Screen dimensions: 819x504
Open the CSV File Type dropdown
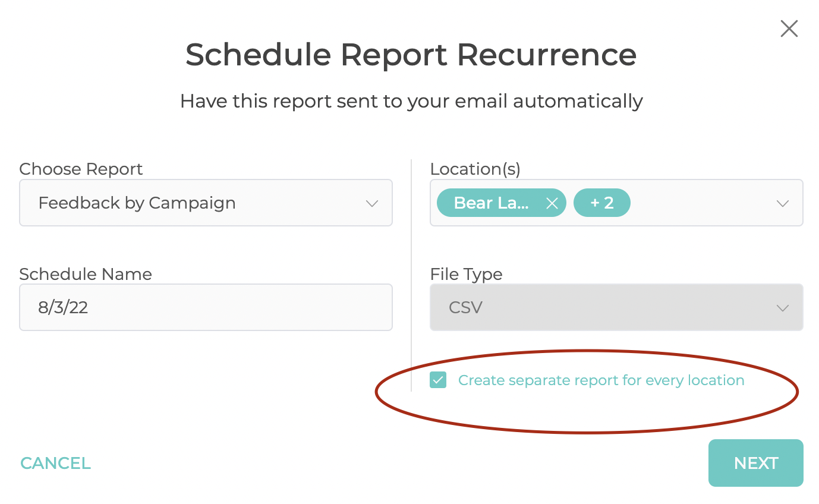point(616,307)
